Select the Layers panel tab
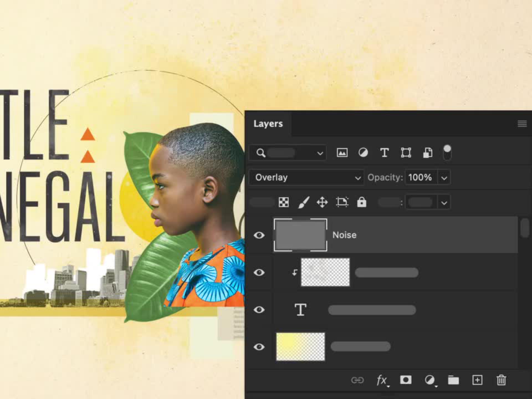The image size is (532, 399). (268, 124)
